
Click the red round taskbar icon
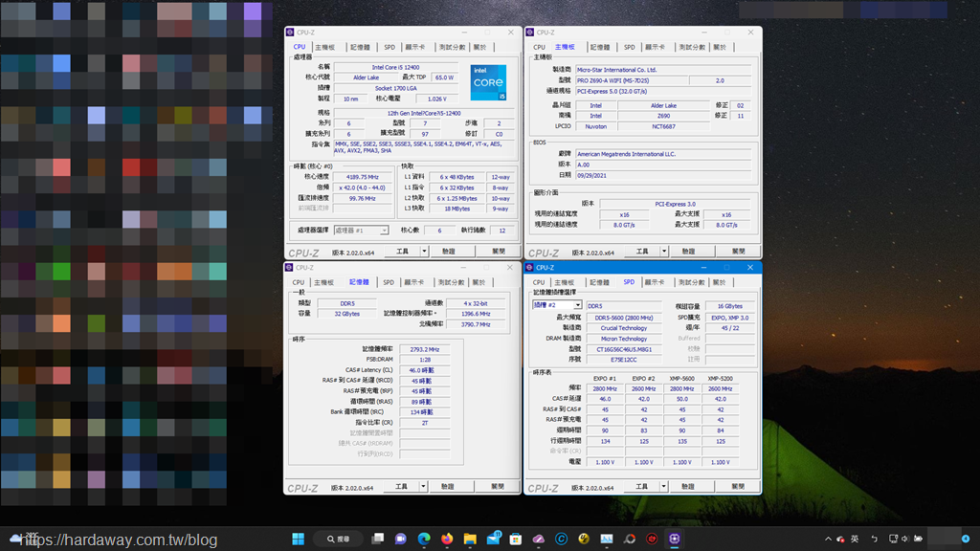click(652, 539)
